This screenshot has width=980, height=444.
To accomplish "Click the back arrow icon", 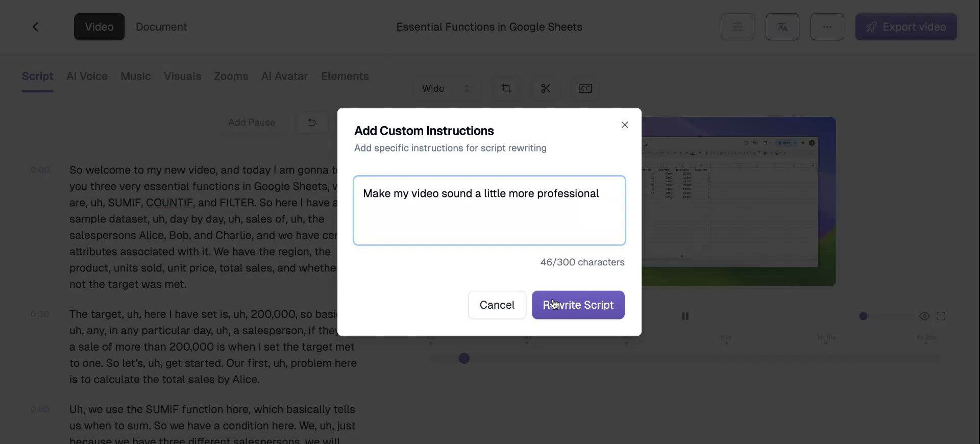I will pos(35,27).
